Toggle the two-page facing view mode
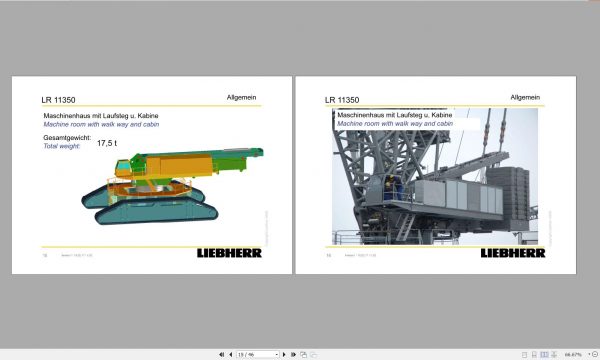The height and width of the screenshot is (360, 600). click(x=544, y=355)
